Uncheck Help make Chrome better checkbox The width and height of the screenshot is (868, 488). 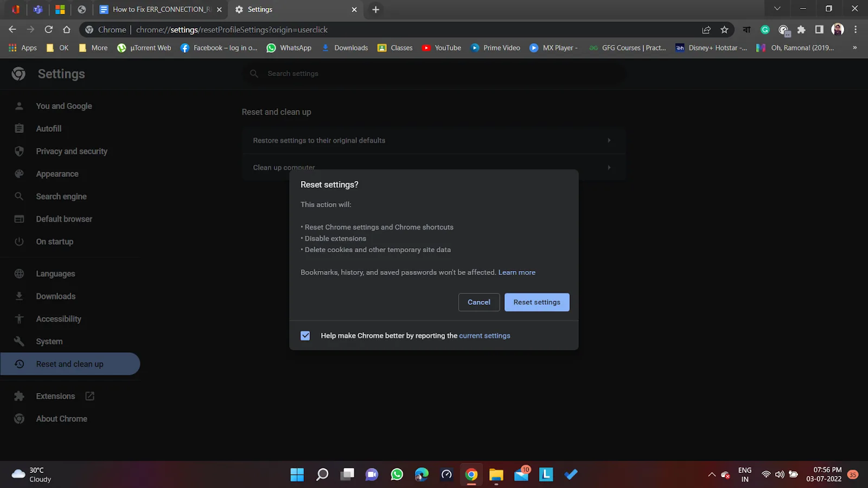click(x=305, y=336)
